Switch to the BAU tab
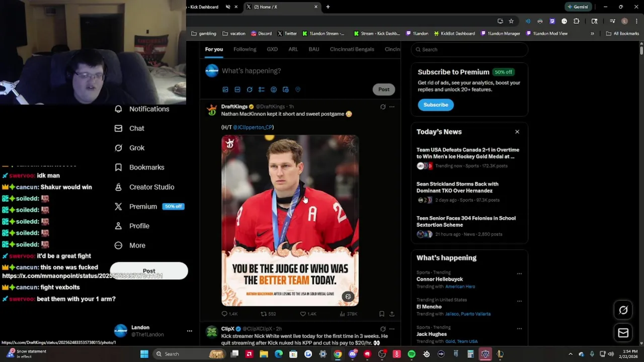Screen dimensions: 644x362 click(314, 49)
